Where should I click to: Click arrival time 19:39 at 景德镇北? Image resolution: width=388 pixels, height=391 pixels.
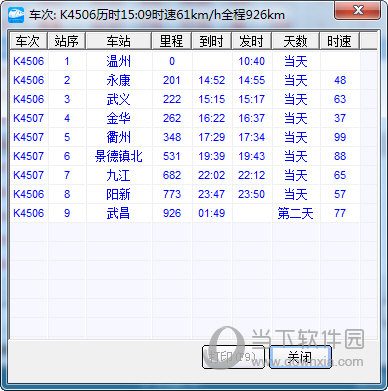(212, 156)
